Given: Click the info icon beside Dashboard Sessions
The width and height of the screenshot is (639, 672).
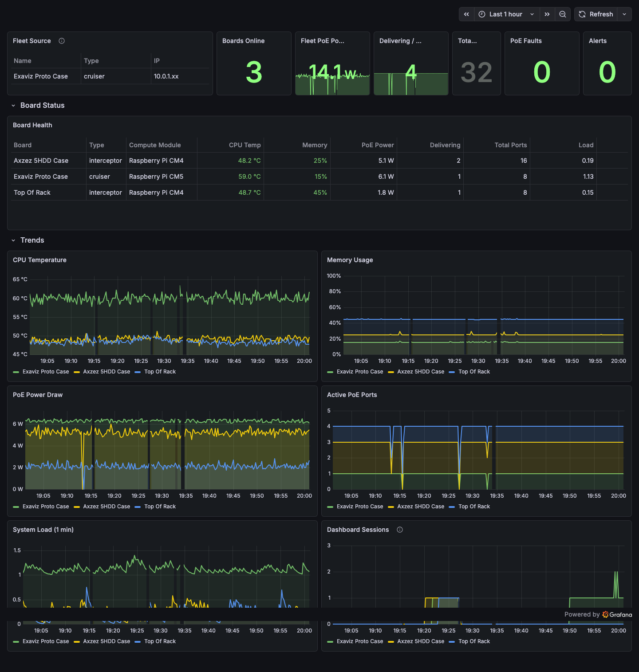Looking at the screenshot, I should pos(399,529).
